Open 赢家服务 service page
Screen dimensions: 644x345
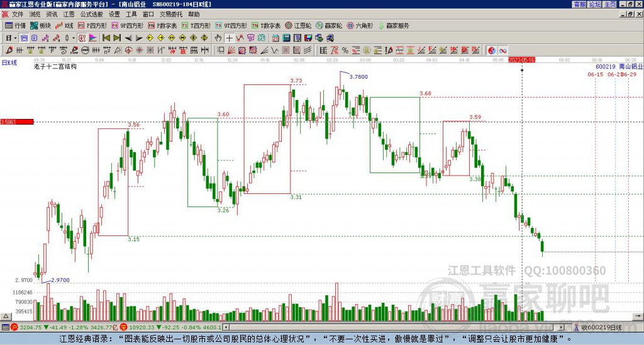coord(394,25)
